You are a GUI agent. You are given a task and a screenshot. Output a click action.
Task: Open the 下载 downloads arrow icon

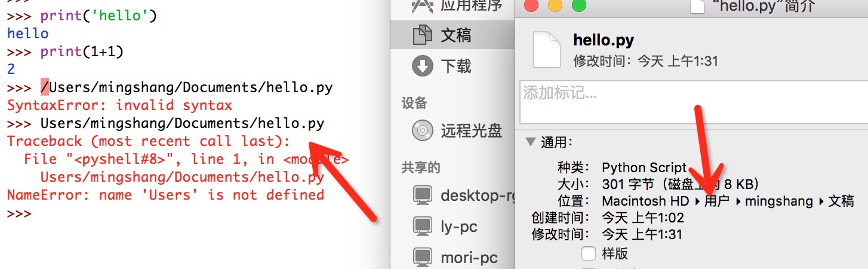pos(423,65)
